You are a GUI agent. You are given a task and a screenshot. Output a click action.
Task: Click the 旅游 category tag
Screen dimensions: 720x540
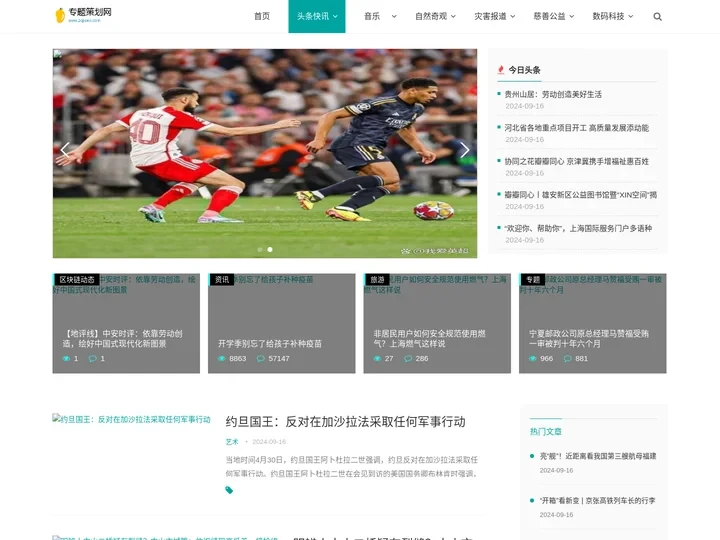click(x=377, y=280)
